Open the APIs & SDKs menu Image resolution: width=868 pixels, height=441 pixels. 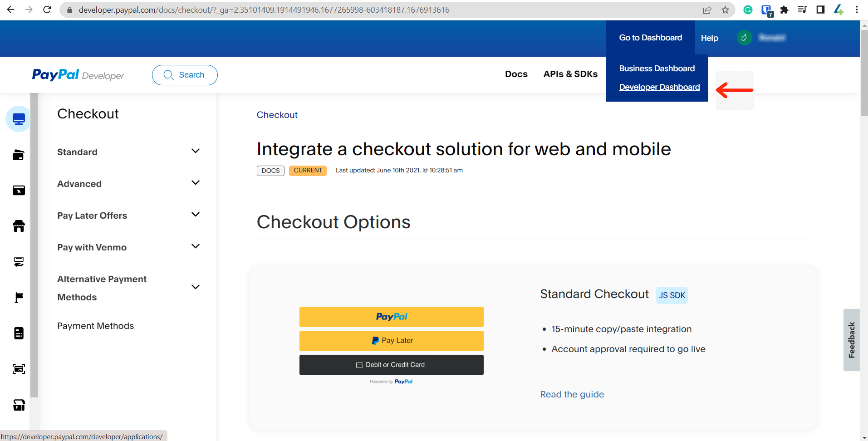[570, 74]
